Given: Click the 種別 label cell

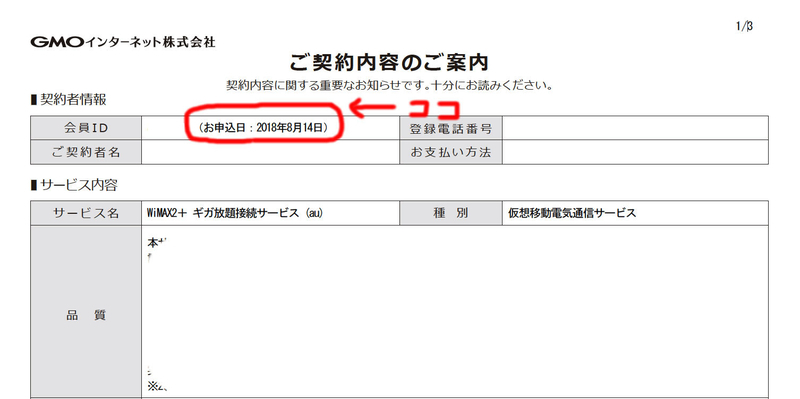Looking at the screenshot, I should click(451, 213).
